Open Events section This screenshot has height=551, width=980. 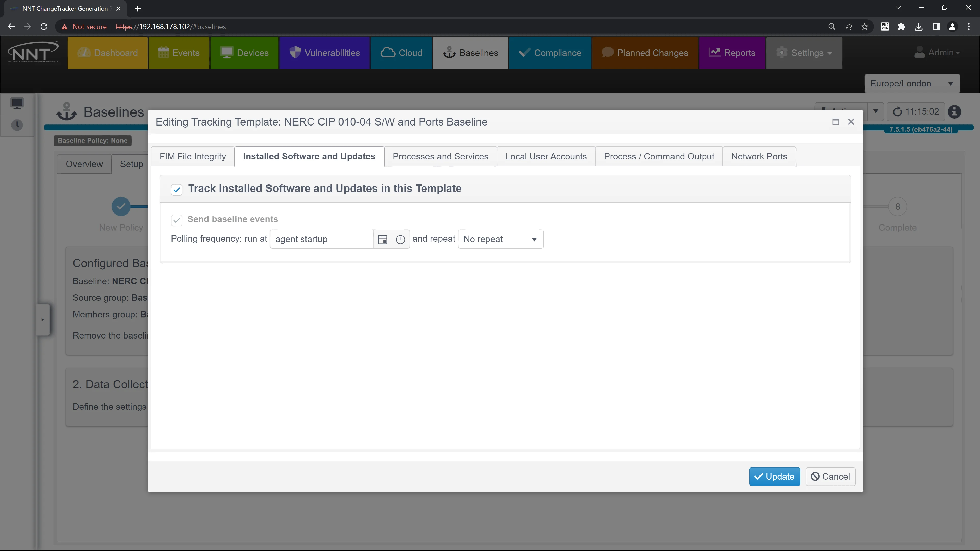pos(179,53)
